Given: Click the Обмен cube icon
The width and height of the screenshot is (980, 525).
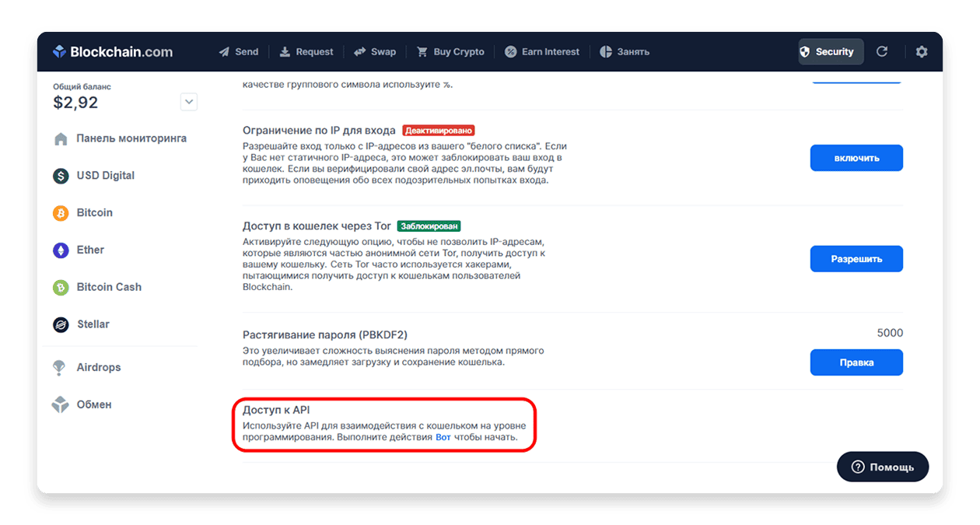Looking at the screenshot, I should pos(60,404).
